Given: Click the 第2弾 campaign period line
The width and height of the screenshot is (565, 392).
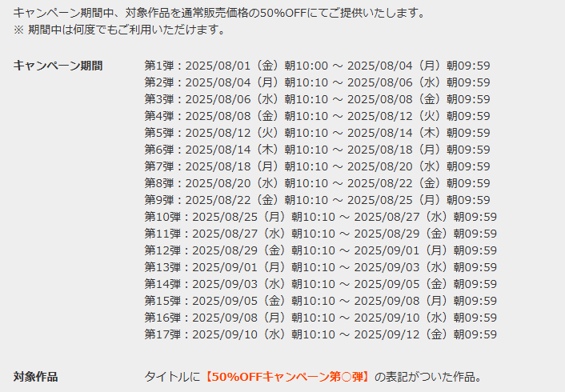Looking at the screenshot, I should click(x=317, y=82).
